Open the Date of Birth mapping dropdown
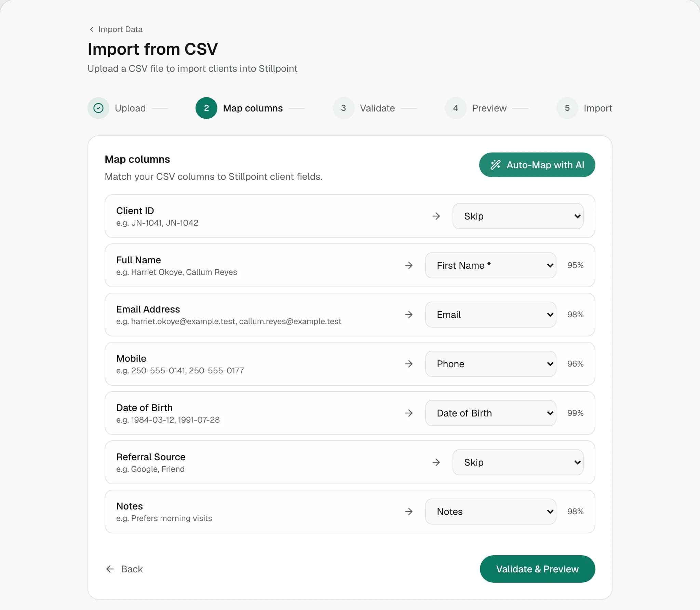 (490, 413)
